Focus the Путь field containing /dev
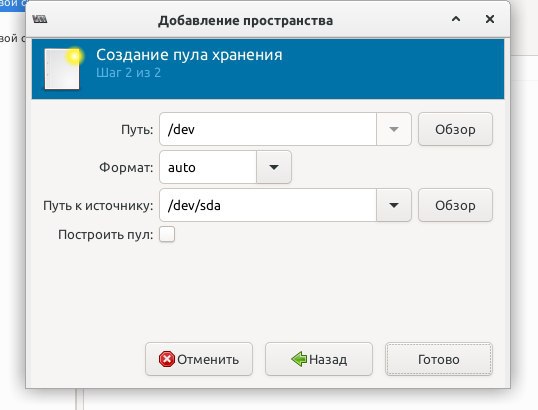This screenshot has width=538, height=410. click(x=268, y=129)
